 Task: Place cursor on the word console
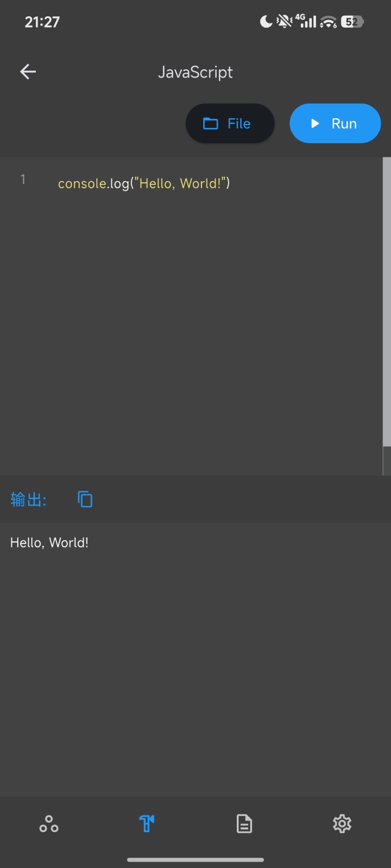click(x=82, y=184)
